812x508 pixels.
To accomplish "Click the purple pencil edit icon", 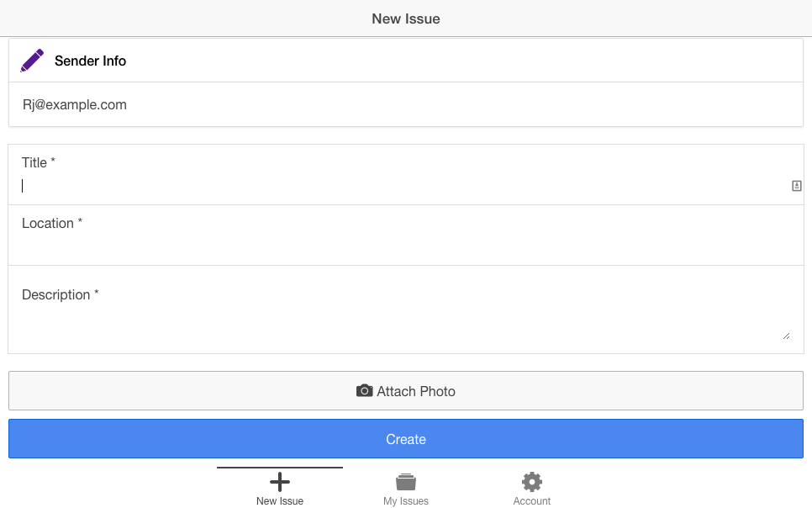I will (x=32, y=61).
